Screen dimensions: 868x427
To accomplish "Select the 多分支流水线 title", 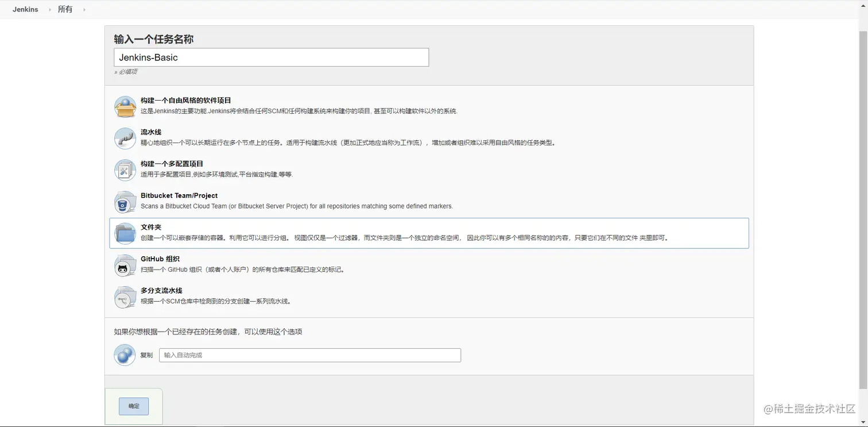I will (161, 290).
